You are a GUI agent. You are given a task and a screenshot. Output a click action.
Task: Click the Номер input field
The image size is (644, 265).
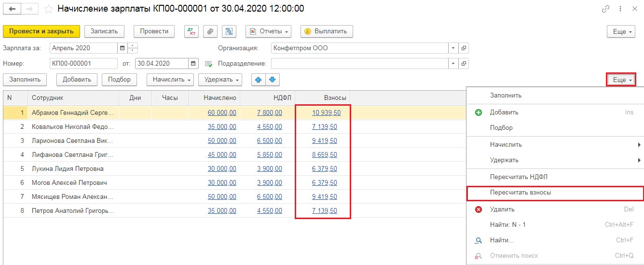[83, 63]
